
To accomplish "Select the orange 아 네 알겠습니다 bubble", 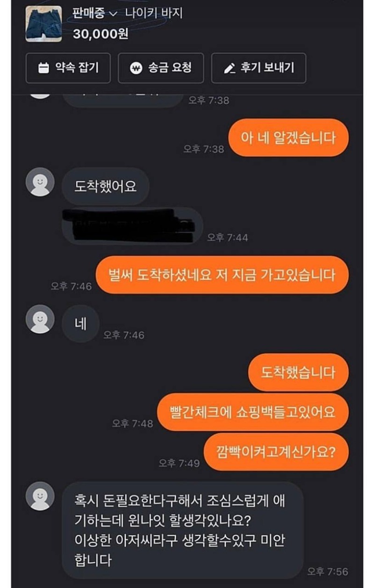I will click(x=288, y=138).
